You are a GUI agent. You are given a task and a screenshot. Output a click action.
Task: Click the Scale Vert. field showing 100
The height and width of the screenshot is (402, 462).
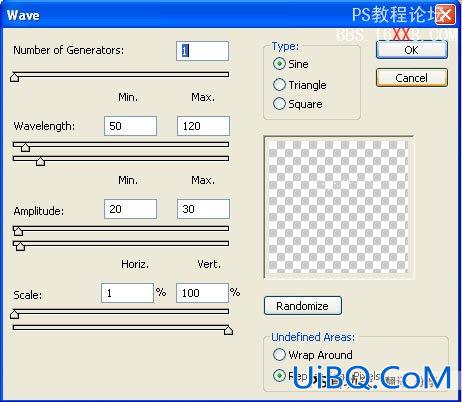(x=202, y=293)
